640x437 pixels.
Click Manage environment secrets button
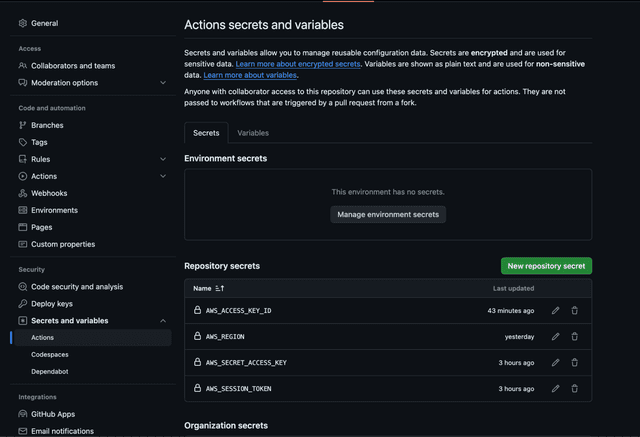click(388, 214)
